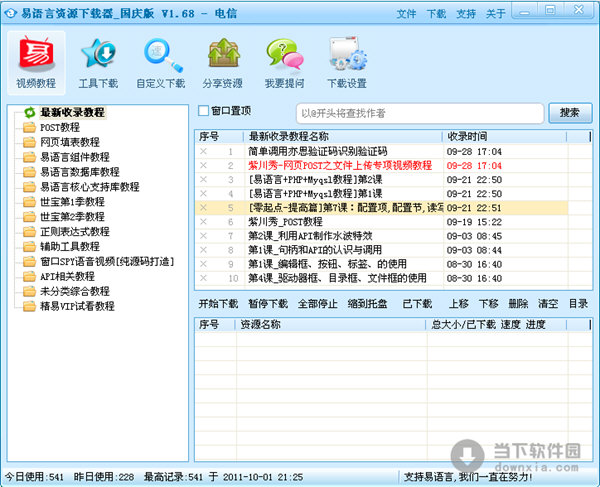600x487 pixels.
Task: Click 开始下载 to start downloading
Action: point(218,304)
